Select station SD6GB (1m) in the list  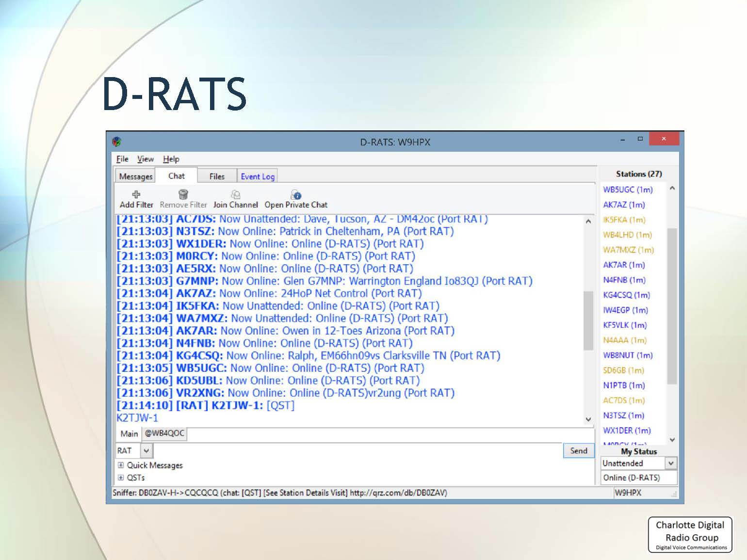click(x=623, y=370)
